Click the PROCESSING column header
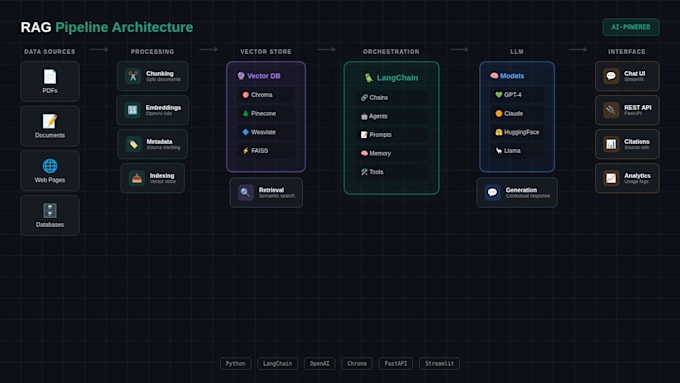680x383 pixels. click(153, 52)
